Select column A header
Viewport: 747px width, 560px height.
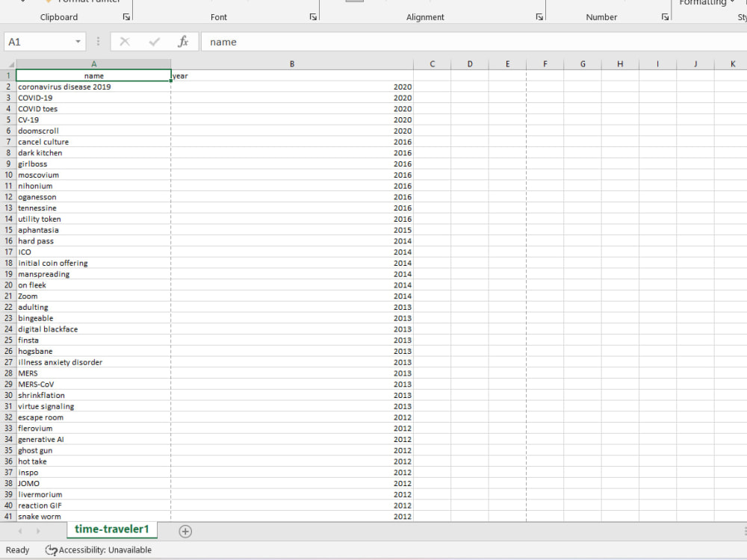click(x=94, y=63)
